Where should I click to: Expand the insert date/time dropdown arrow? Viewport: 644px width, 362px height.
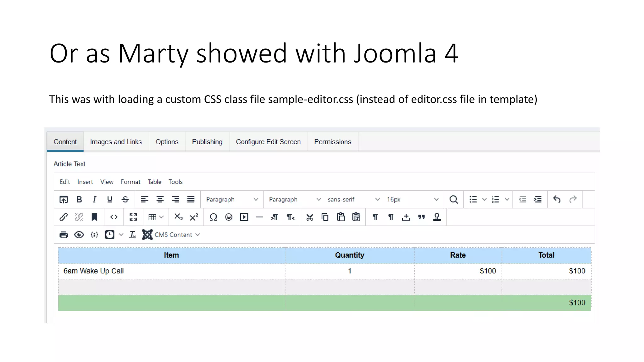point(121,235)
